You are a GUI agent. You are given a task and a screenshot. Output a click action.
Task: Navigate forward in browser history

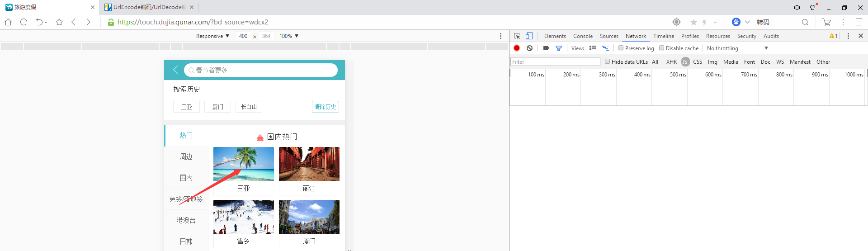click(89, 22)
